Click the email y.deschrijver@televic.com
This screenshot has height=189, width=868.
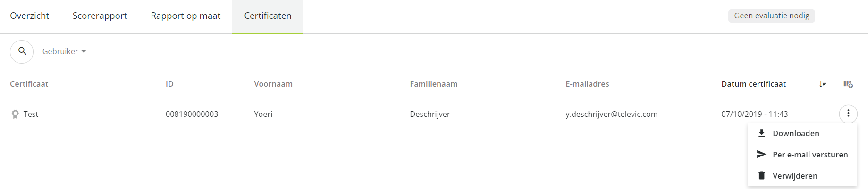(611, 114)
